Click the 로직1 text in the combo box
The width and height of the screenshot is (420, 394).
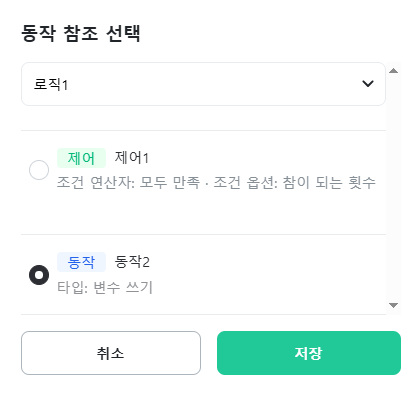click(51, 84)
